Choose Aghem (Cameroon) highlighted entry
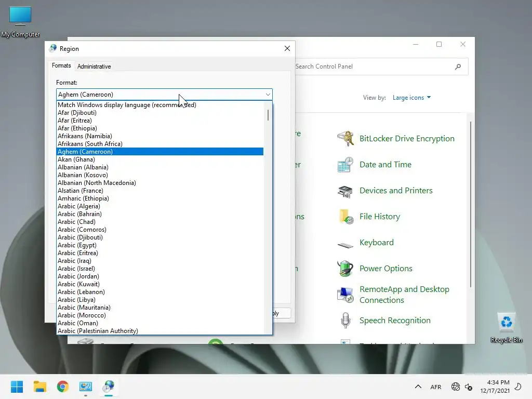 point(160,152)
